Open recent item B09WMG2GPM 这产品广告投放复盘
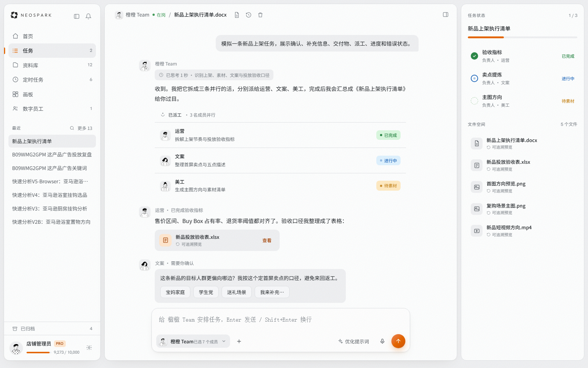Viewport: 588px width, 368px height. point(52,155)
